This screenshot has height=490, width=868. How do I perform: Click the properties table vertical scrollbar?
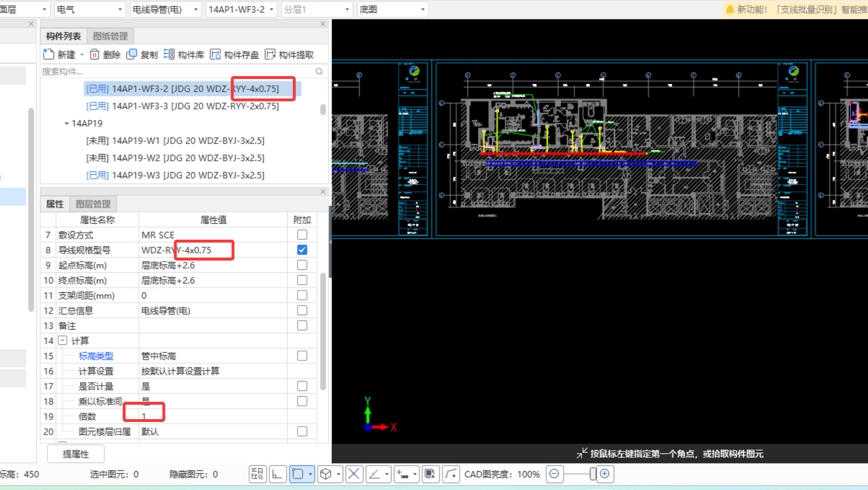(x=323, y=331)
